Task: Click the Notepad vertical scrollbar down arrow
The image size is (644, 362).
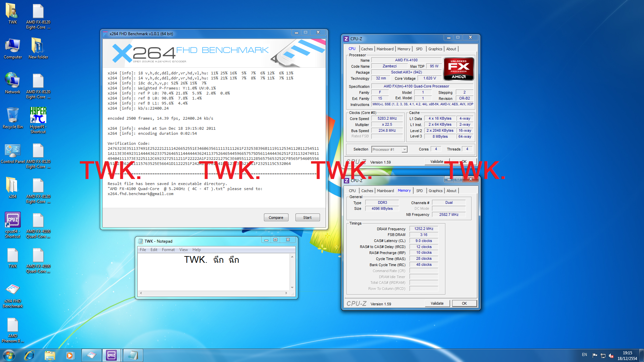Action: 292,287
